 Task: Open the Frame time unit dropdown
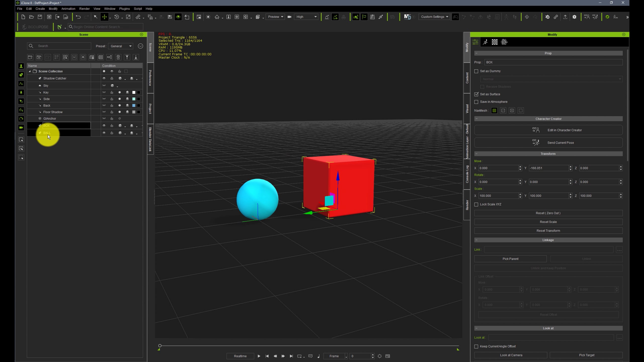point(346,356)
